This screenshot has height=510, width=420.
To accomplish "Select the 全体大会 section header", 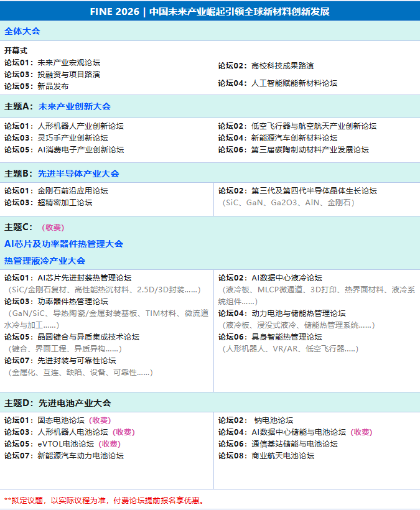I will pos(22,31).
